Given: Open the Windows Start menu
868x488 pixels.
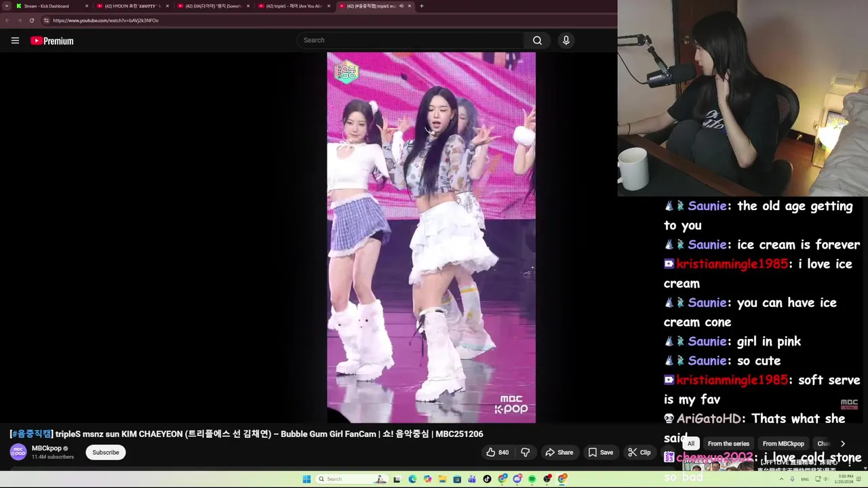Looking at the screenshot, I should coord(307,479).
